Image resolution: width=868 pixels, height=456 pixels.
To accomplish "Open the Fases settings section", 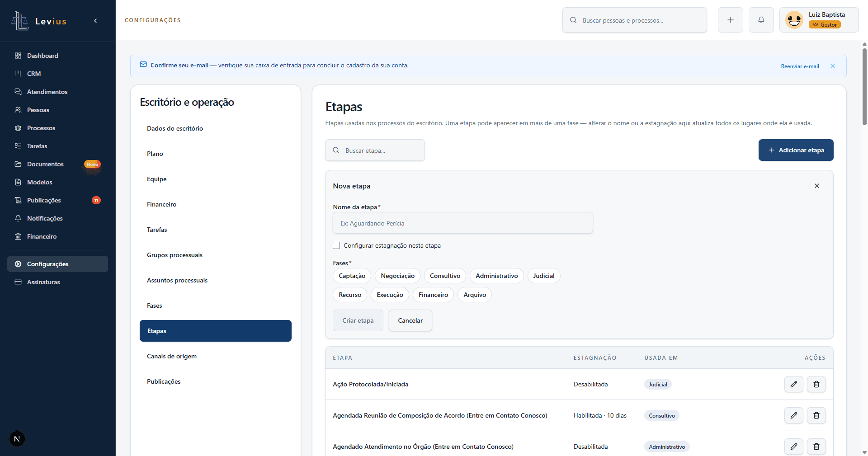I will [216, 306].
